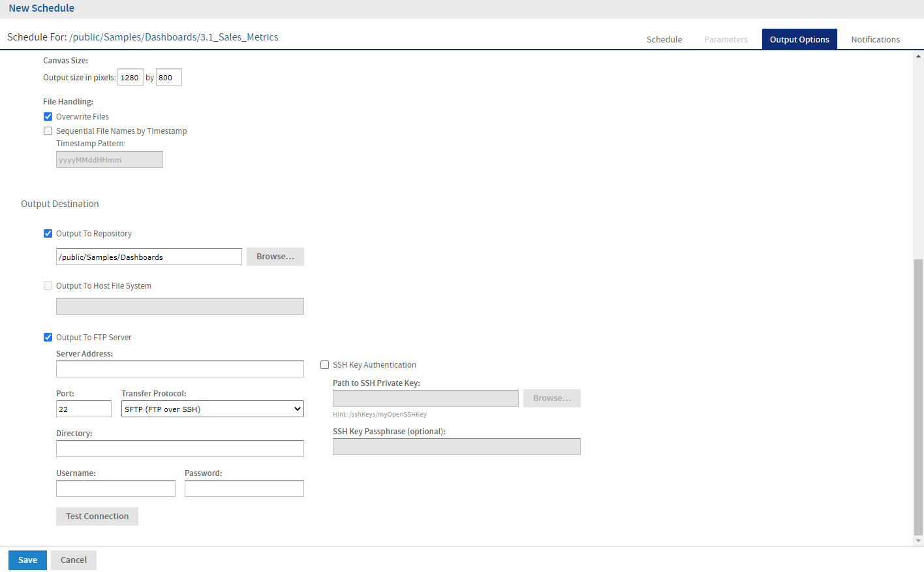This screenshot has height=572, width=924.
Task: Click the host file system path field
Action: click(x=180, y=306)
